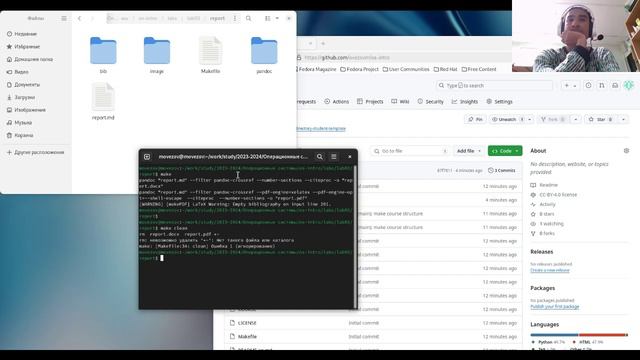
Task: Switch to the Settings repository tab
Action: [x=499, y=102]
